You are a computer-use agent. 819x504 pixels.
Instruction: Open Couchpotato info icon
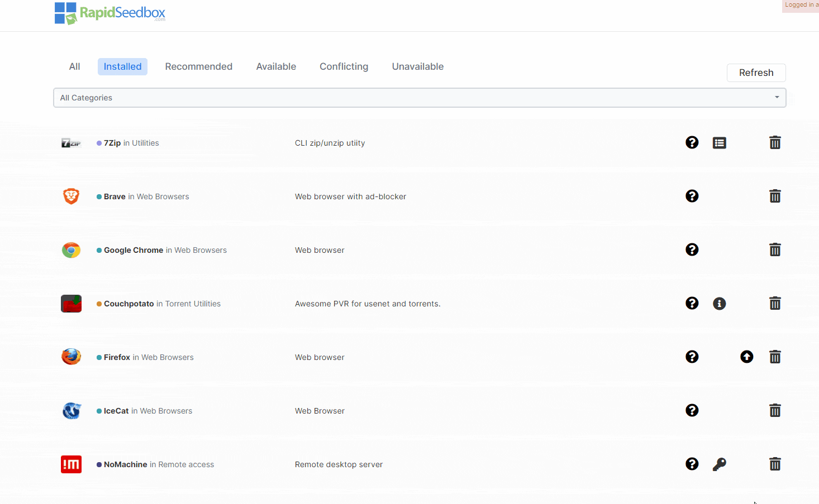[719, 304]
